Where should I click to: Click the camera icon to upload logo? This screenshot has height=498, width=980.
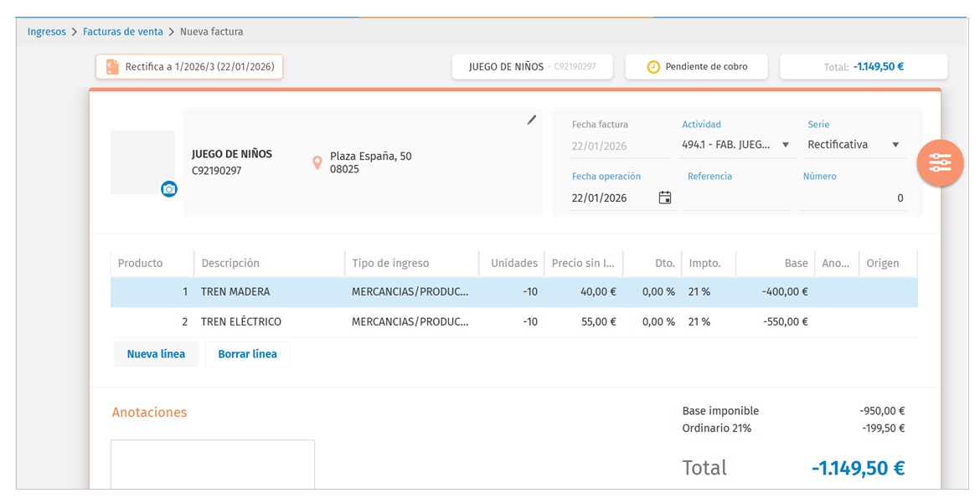(168, 188)
